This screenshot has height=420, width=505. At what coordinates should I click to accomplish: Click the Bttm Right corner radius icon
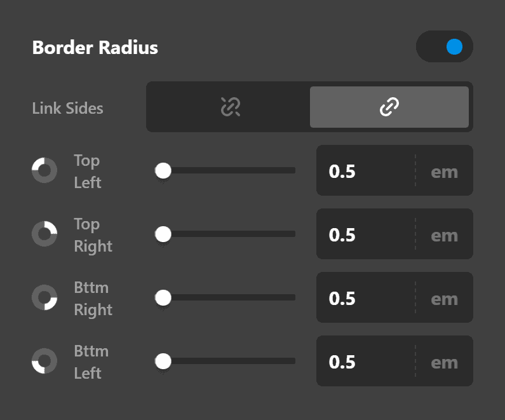click(44, 297)
